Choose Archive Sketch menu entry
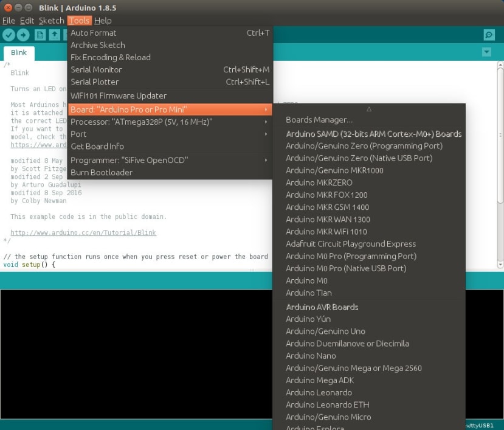This screenshot has width=504, height=430. [x=170, y=45]
